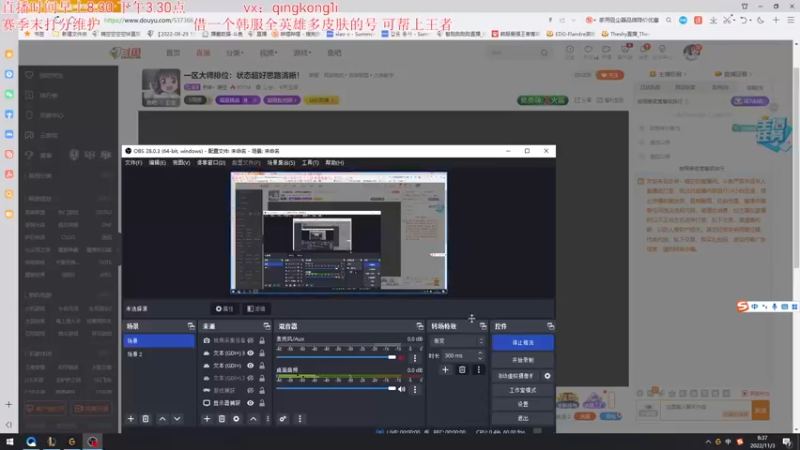Viewport: 800px width, 450px height.
Task: Open the transition type dropdown
Action: click(x=457, y=341)
